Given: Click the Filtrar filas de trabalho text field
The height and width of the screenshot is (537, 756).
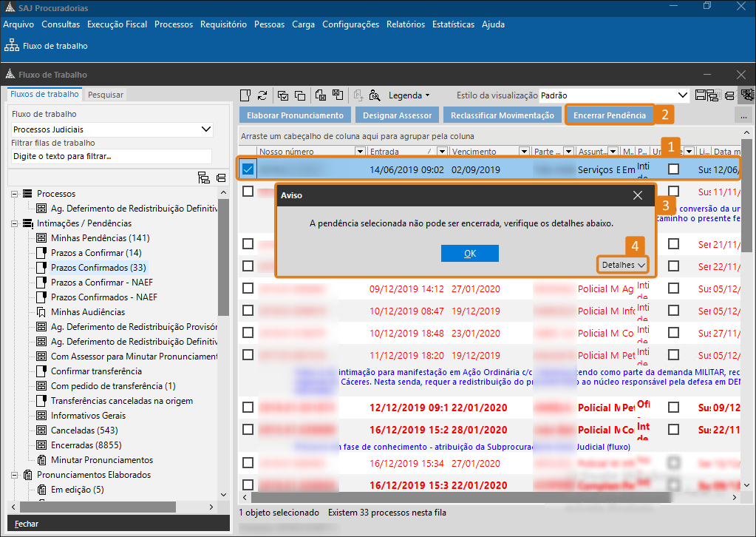Looking at the screenshot, I should [x=112, y=156].
